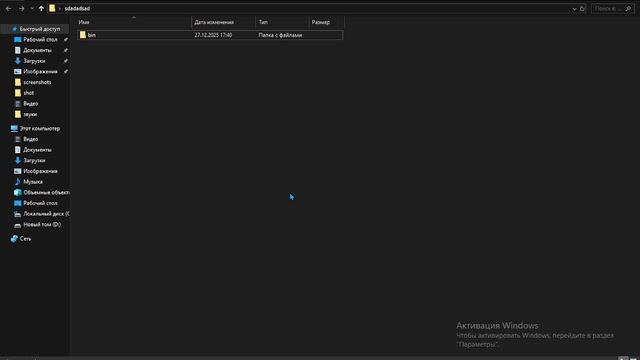640x360 pixels.
Task: Click the magnifier search icon
Action: 628,8
